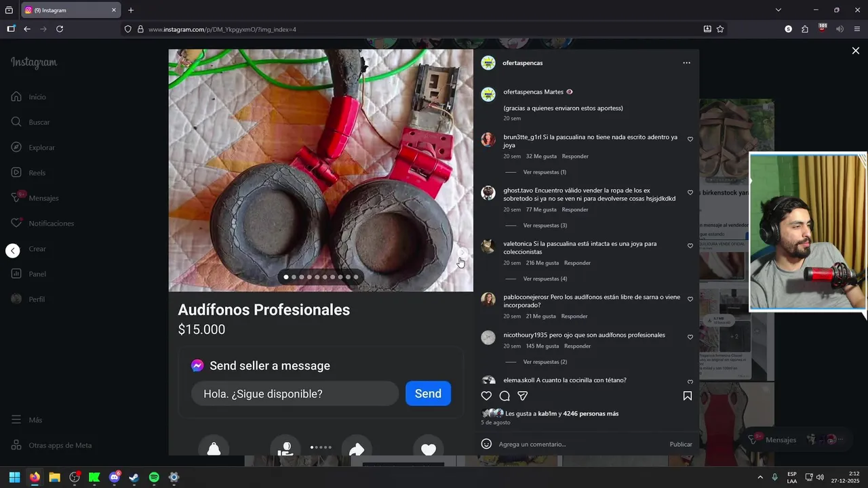Screen dimensions: 868x488
Task: Open Panel dashboard icon
Action: tap(17, 274)
